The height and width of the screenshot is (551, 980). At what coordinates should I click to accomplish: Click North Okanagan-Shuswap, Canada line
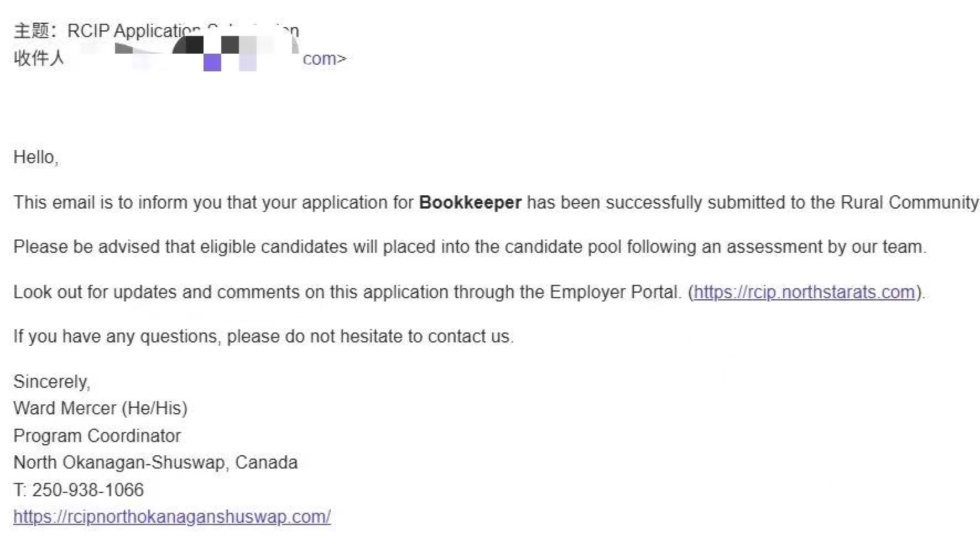point(155,462)
